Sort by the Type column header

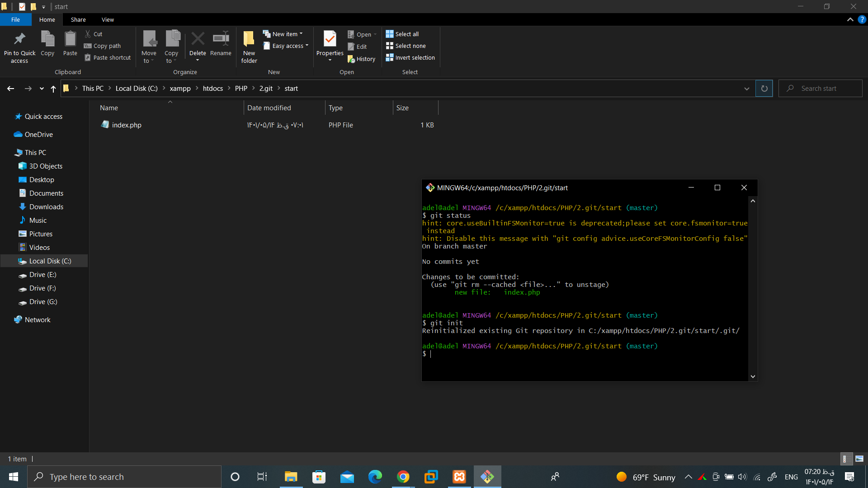coord(359,108)
